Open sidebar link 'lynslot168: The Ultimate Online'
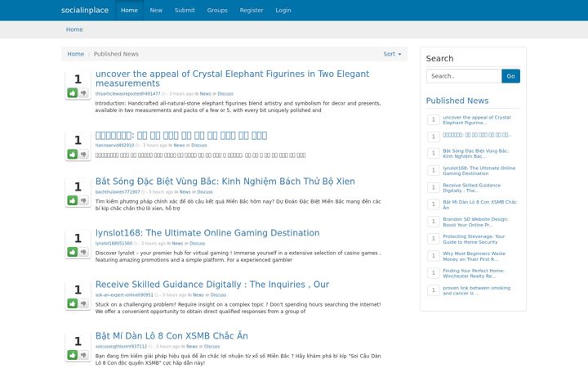Screen dimensions: 588x368 point(479,170)
